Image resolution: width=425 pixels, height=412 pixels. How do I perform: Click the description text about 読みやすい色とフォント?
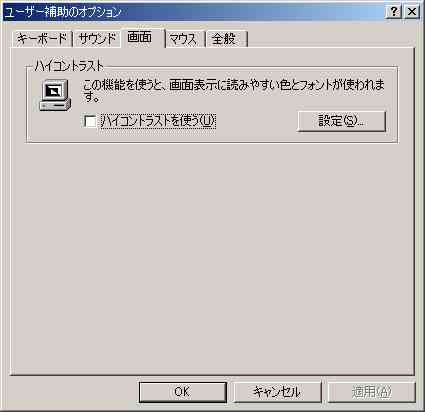point(233,90)
